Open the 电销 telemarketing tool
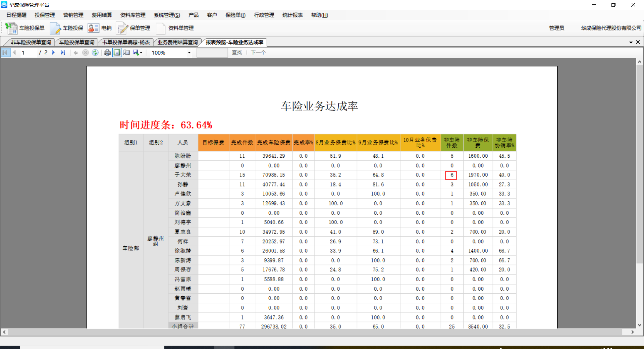Viewport: 644px width, 349px height. [x=100, y=28]
